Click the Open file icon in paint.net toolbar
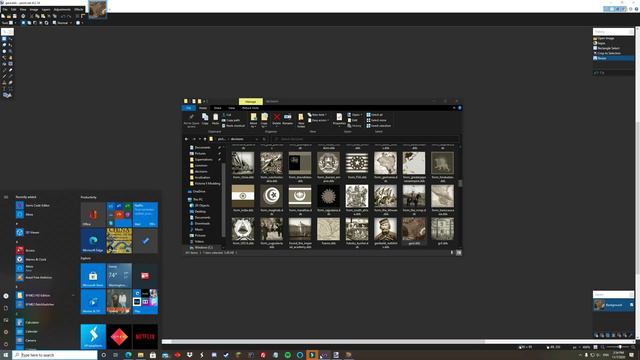 point(9,16)
